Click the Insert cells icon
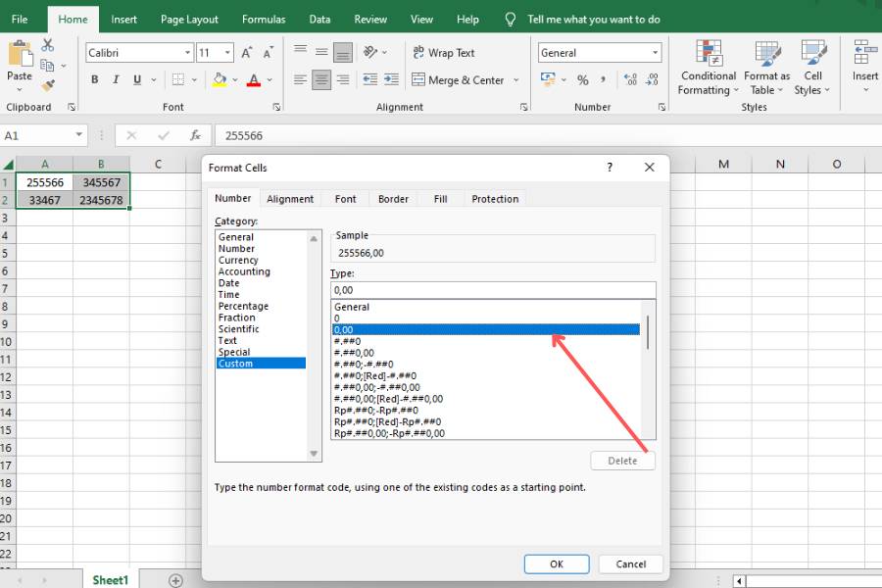This screenshot has height=588, width=882. [x=863, y=52]
